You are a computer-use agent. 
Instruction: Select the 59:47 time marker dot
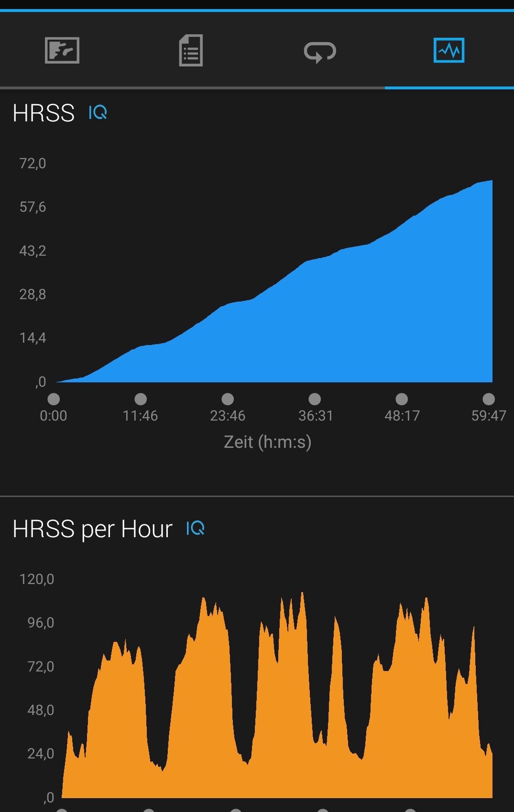coord(489,399)
